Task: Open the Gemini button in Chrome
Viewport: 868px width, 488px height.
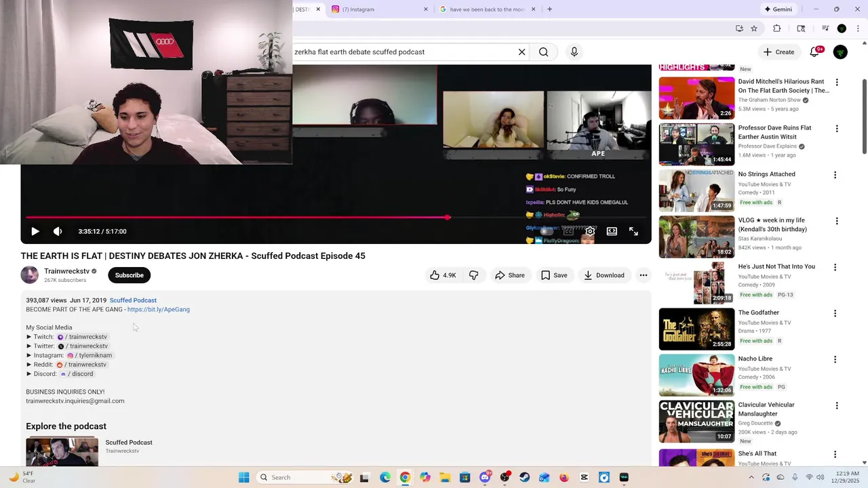Action: coord(778,9)
